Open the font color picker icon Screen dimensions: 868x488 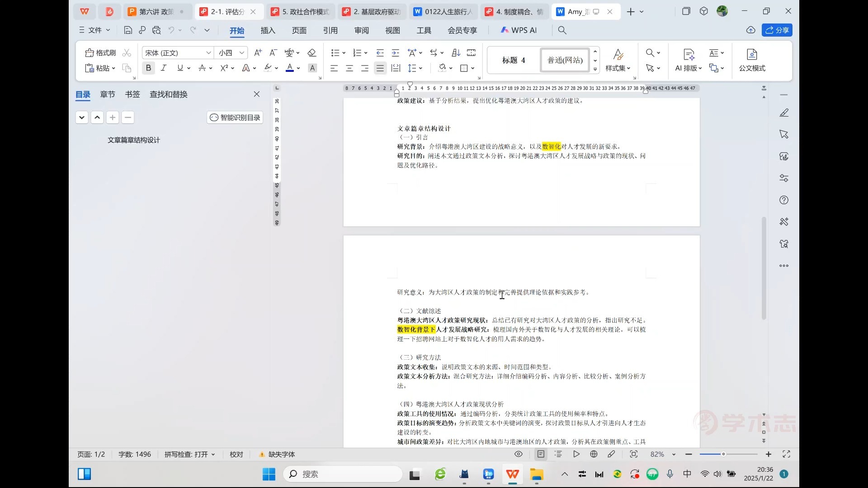click(291, 68)
